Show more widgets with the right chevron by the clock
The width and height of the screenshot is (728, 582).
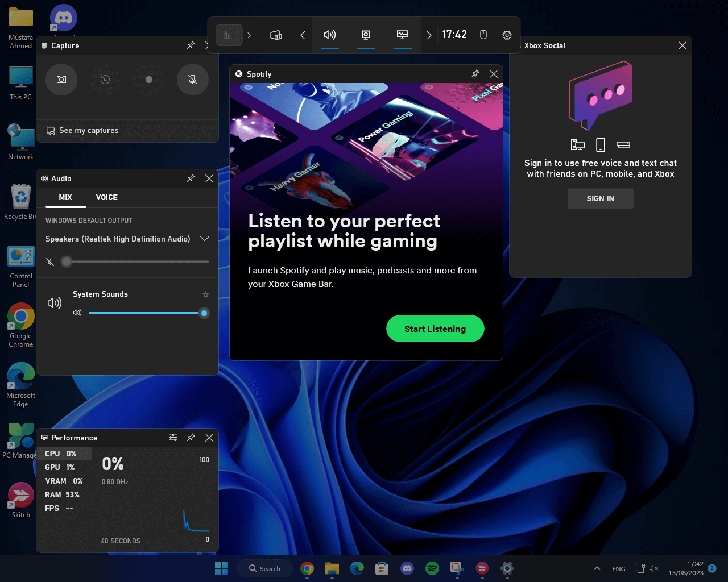(429, 35)
